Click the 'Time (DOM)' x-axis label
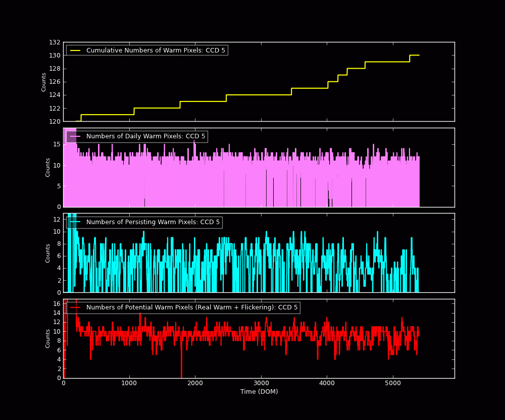This screenshot has width=505, height=420. tap(259, 392)
